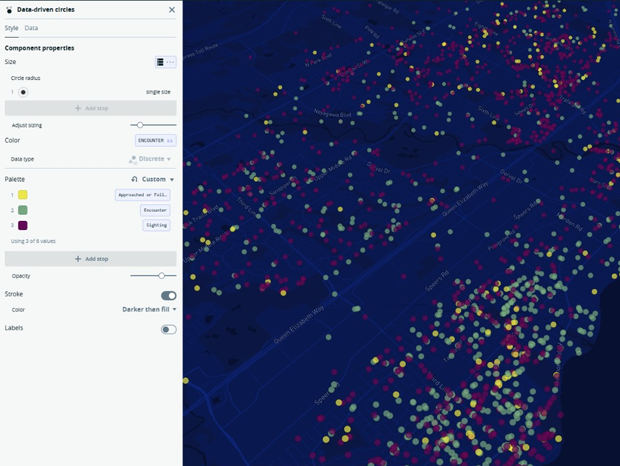
Task: Close the Data-driven circles panel
Action: tap(172, 9)
